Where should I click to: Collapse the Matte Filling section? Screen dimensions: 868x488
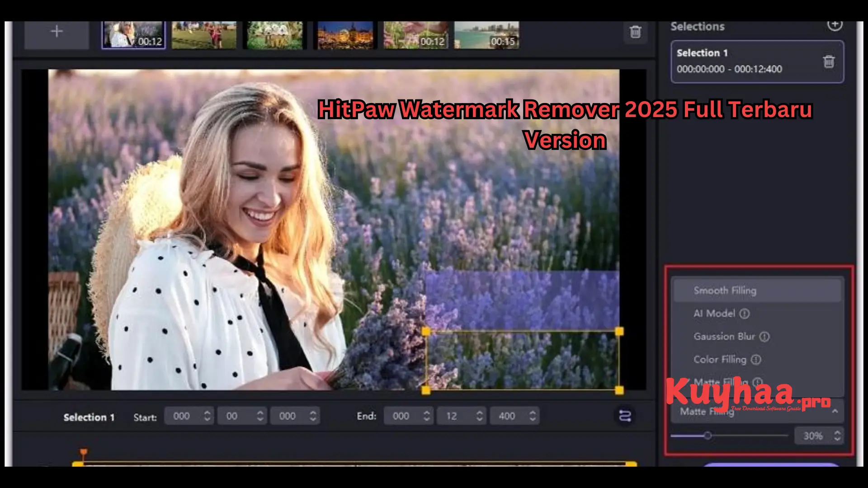pyautogui.click(x=836, y=411)
